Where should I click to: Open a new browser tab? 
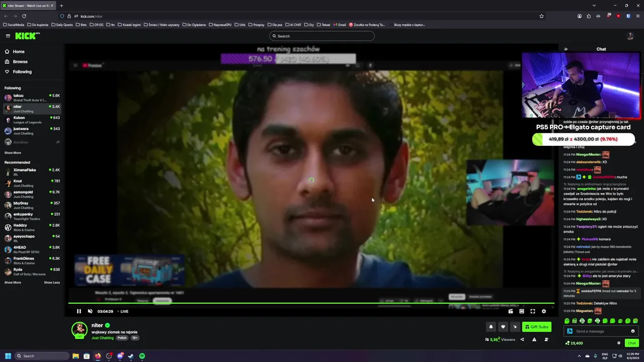(x=61, y=6)
